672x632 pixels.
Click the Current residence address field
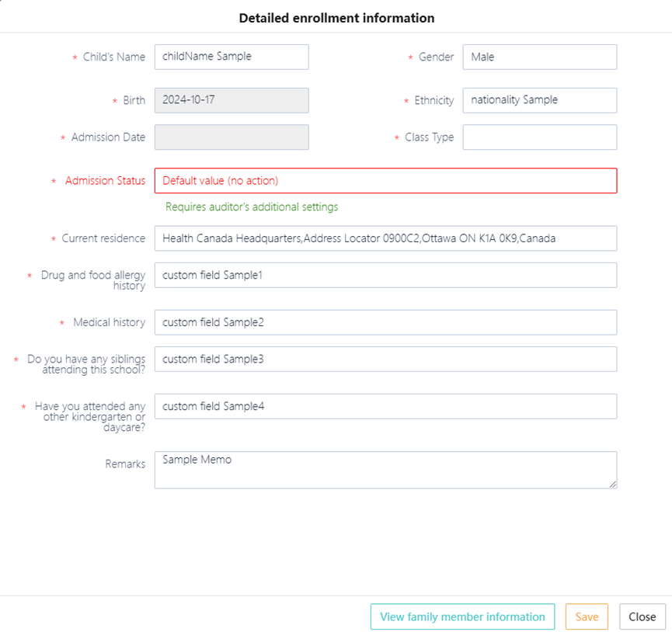[385, 238]
